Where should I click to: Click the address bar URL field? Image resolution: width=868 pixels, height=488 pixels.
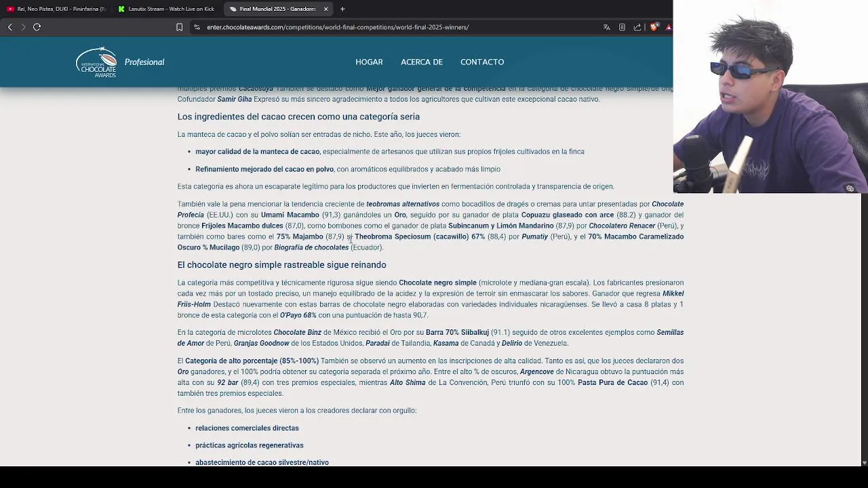coord(338,27)
